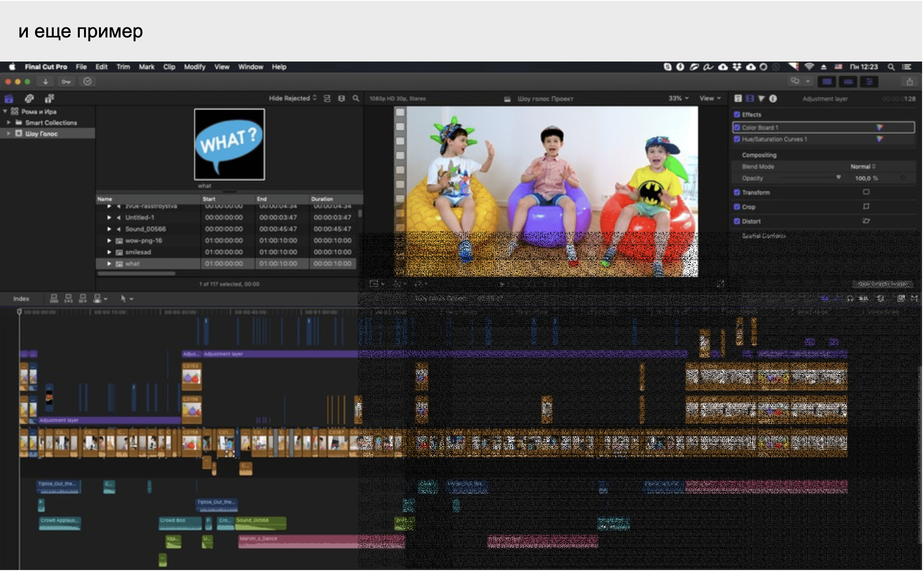Viewport: 924px width, 571px height.
Task: Open Color Board 1 color controls icon
Action: 879,128
